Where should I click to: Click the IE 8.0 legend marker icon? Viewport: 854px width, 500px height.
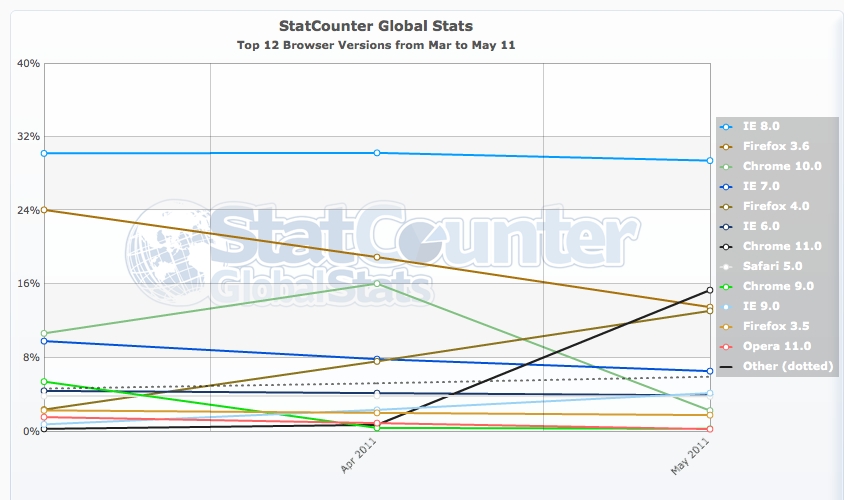coord(727,127)
